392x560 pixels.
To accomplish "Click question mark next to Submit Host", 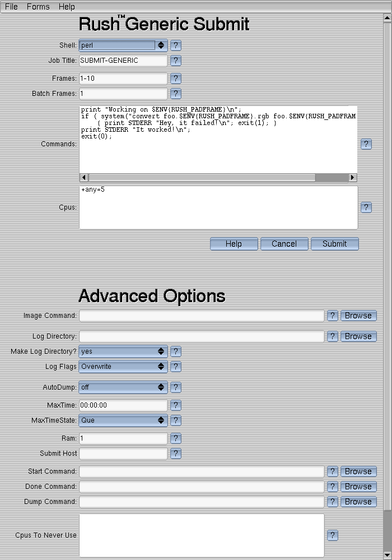I will pyautogui.click(x=175, y=453).
